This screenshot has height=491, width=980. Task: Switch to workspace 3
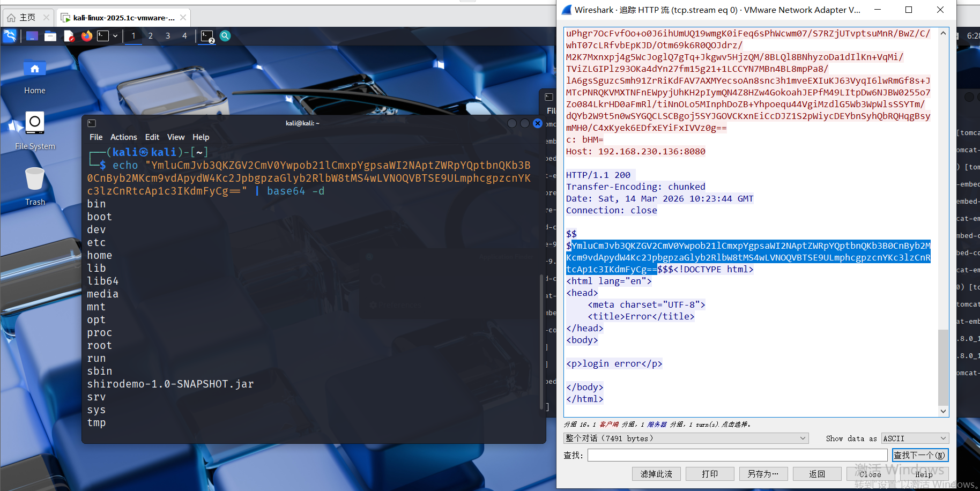tap(168, 36)
